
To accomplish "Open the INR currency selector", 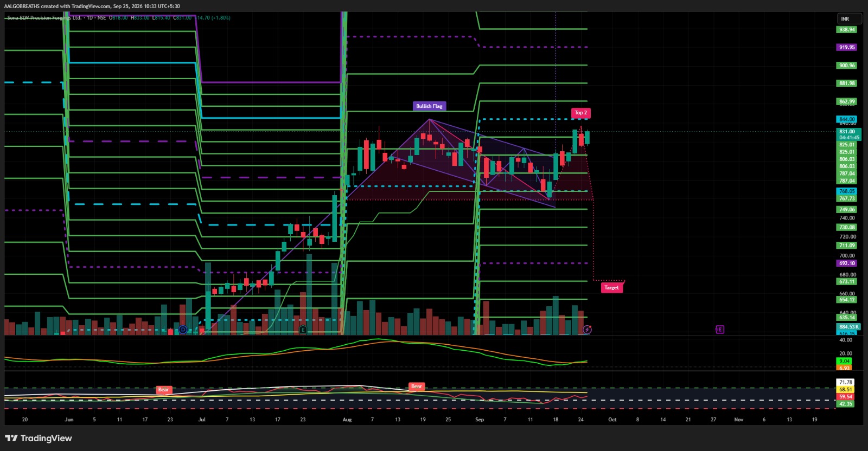I will tap(849, 19).
